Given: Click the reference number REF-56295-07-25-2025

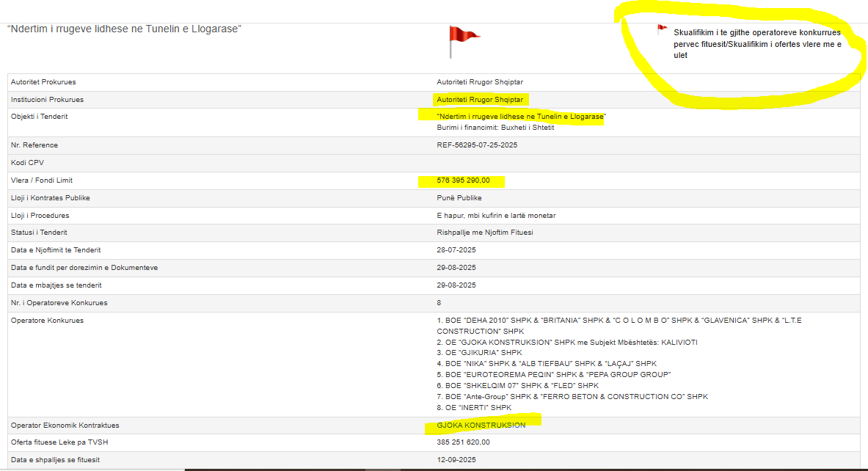Looking at the screenshot, I should [477, 145].
